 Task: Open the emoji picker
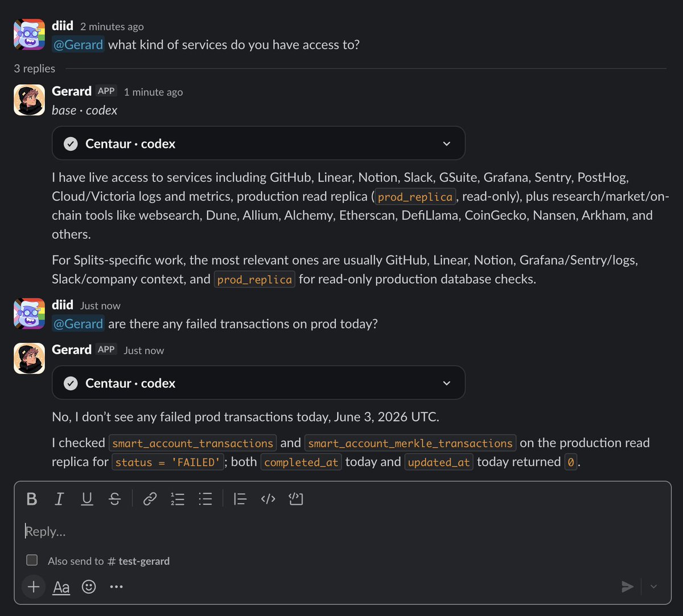89,586
